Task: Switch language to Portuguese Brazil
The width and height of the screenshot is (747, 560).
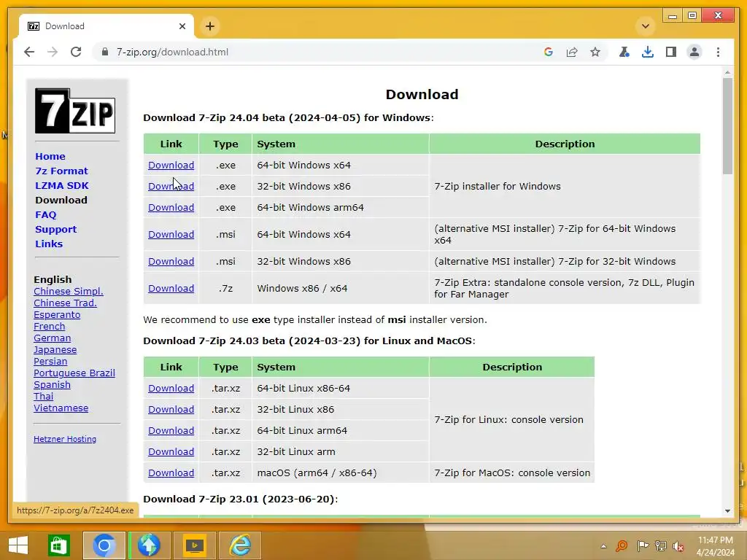Action: click(x=74, y=373)
